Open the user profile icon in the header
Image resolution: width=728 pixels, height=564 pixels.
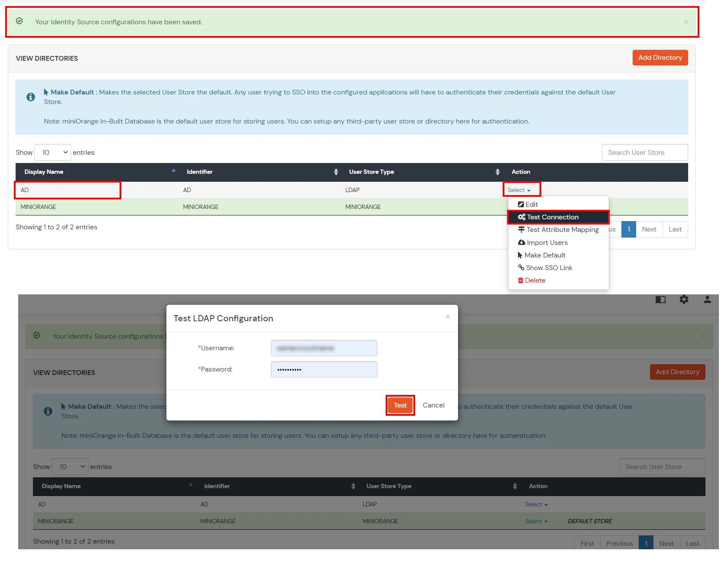(x=707, y=300)
